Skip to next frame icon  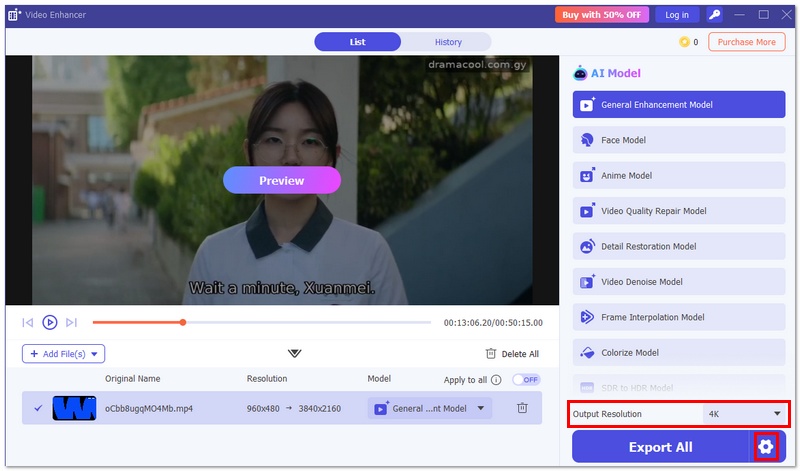(71, 322)
